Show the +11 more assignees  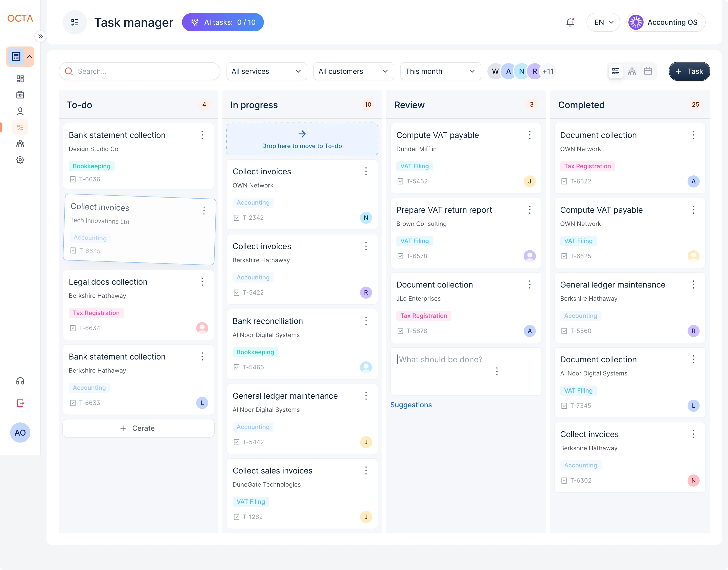tap(548, 71)
